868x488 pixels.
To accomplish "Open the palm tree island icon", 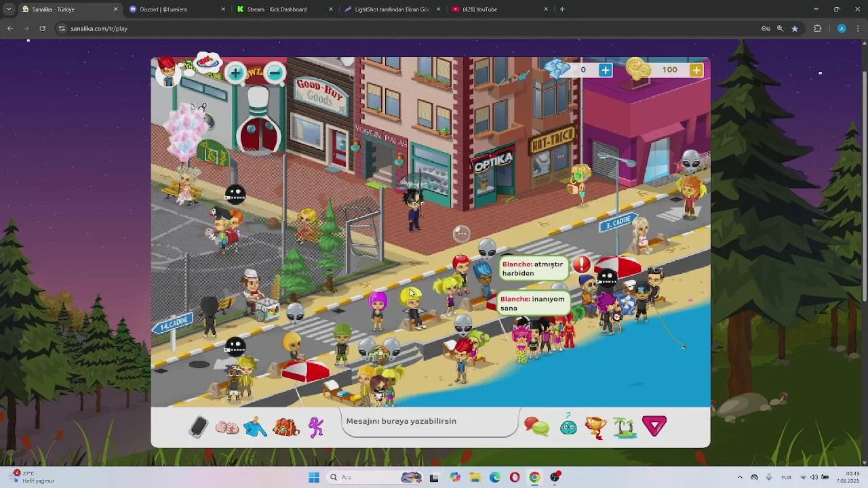I will click(x=624, y=427).
